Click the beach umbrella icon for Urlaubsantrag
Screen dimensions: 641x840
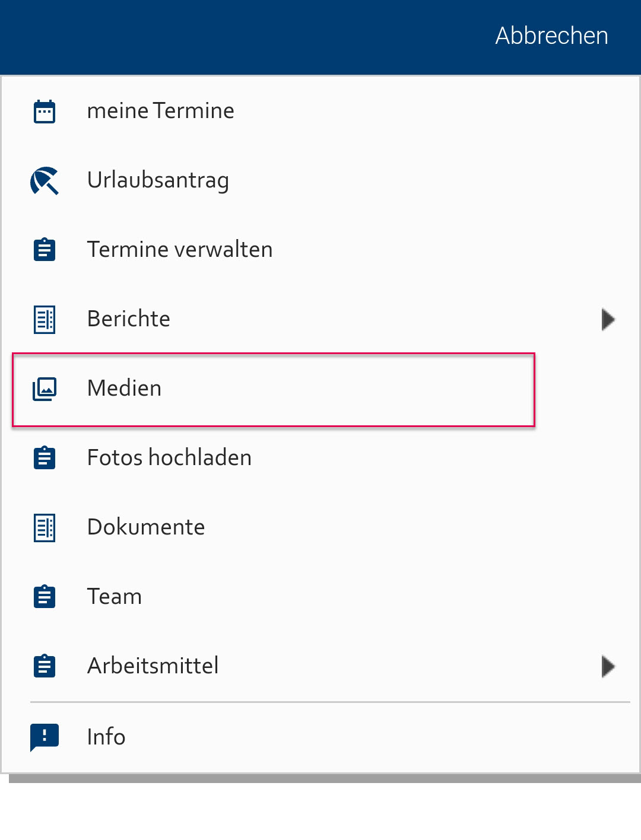[45, 181]
